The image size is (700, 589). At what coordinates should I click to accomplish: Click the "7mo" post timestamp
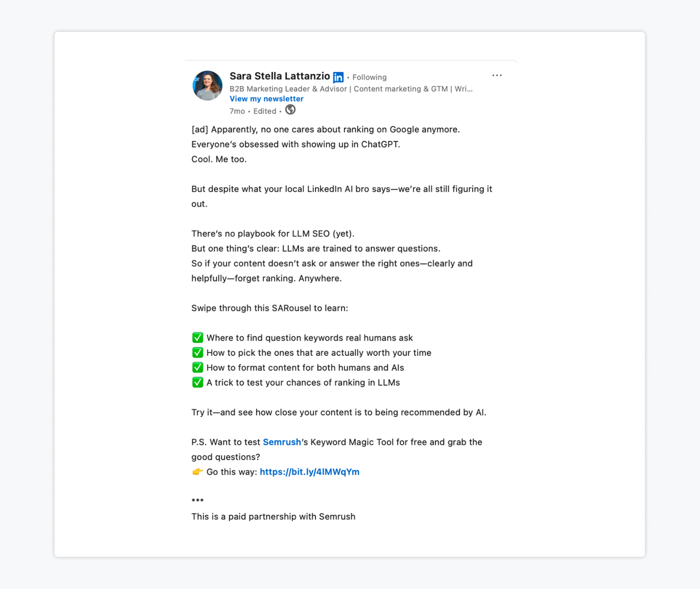237,111
